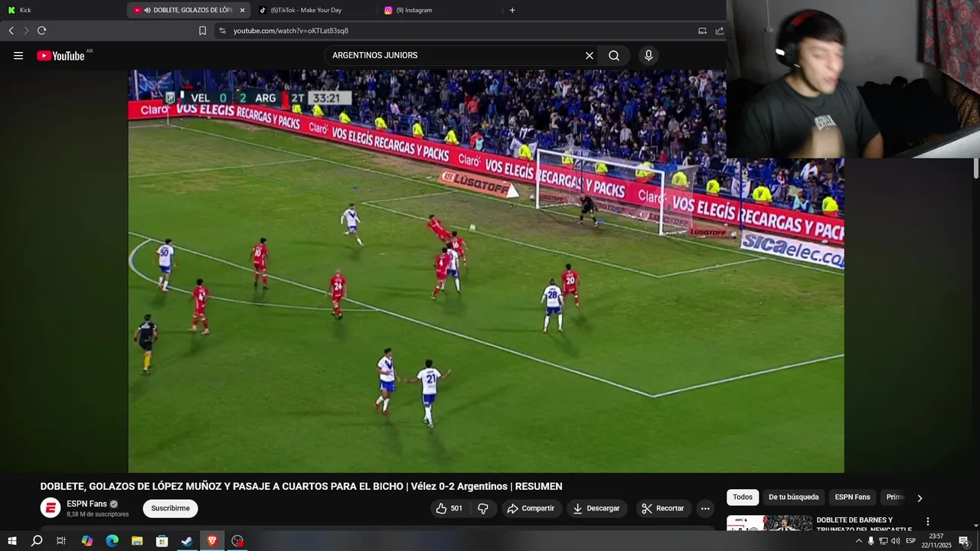Select the Todos filter chip

(x=743, y=497)
